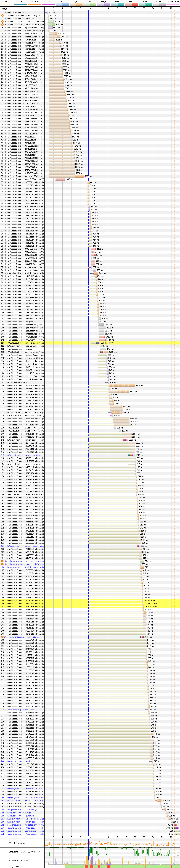The width and height of the screenshot is (180, 868).
Task: Click the 5829 ms waterfall bar of row 124
Action: (x=122, y=386)
